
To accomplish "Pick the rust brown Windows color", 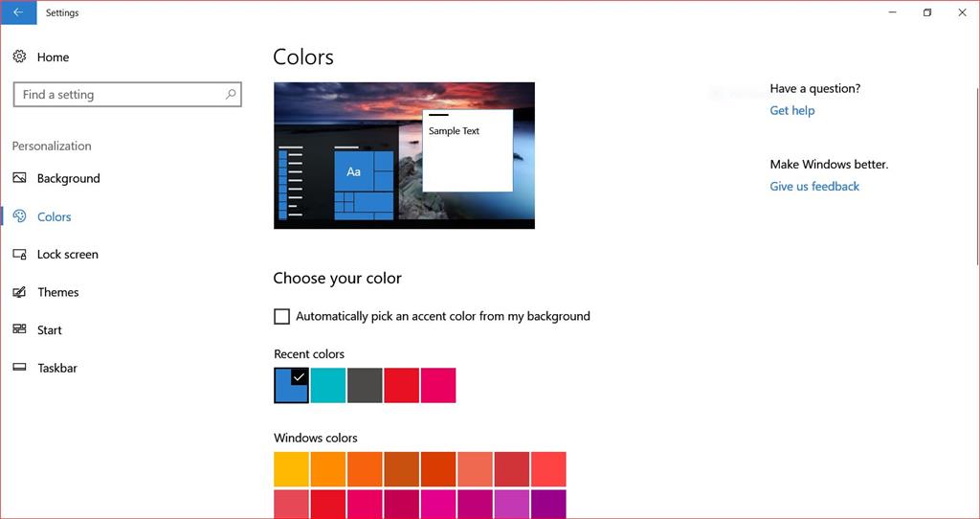I will pos(401,469).
